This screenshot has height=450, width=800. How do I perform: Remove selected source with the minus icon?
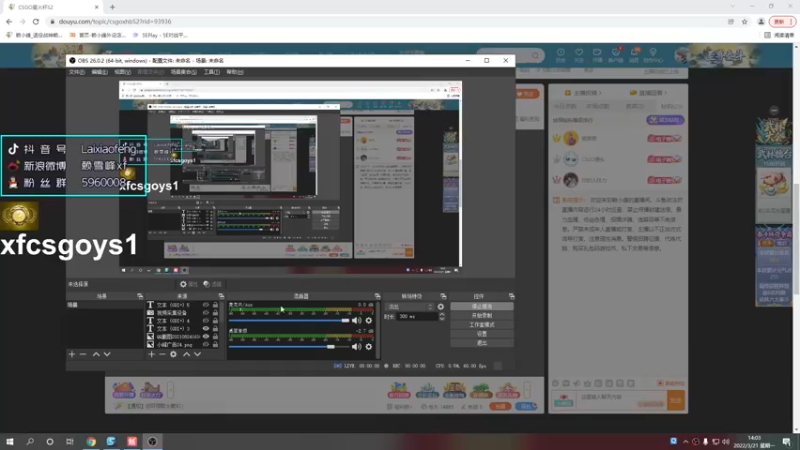pos(162,354)
